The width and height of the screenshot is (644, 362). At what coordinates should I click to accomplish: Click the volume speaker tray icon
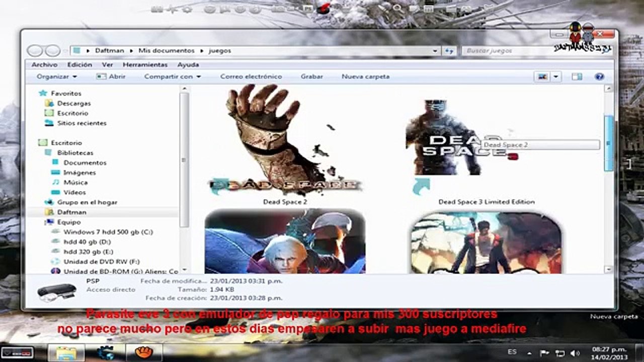click(575, 352)
